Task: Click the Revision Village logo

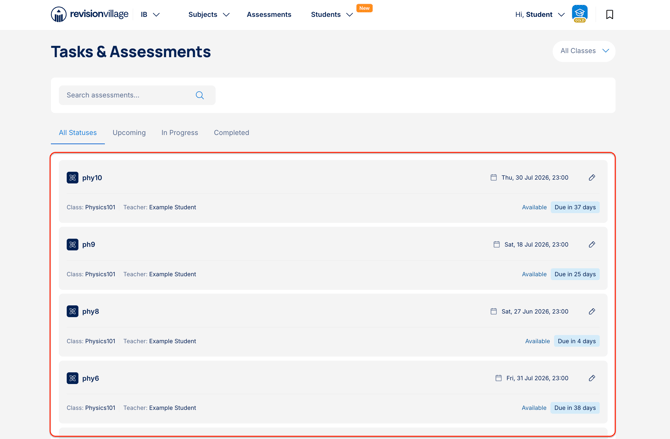Action: click(89, 14)
